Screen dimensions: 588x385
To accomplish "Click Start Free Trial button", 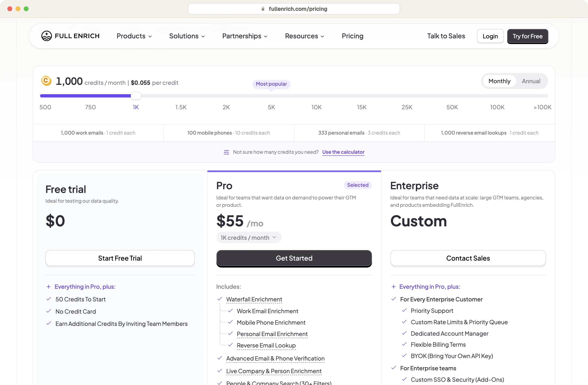I will click(x=120, y=258).
